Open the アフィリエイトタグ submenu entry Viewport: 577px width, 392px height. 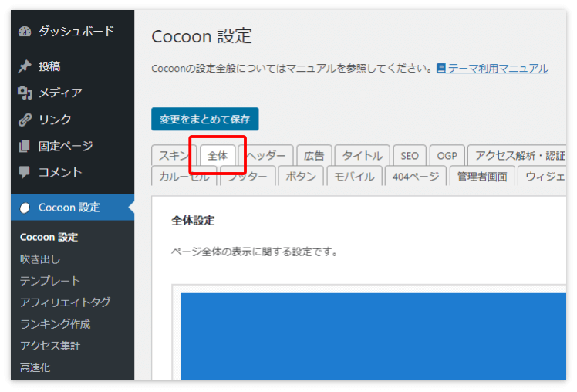coord(65,302)
